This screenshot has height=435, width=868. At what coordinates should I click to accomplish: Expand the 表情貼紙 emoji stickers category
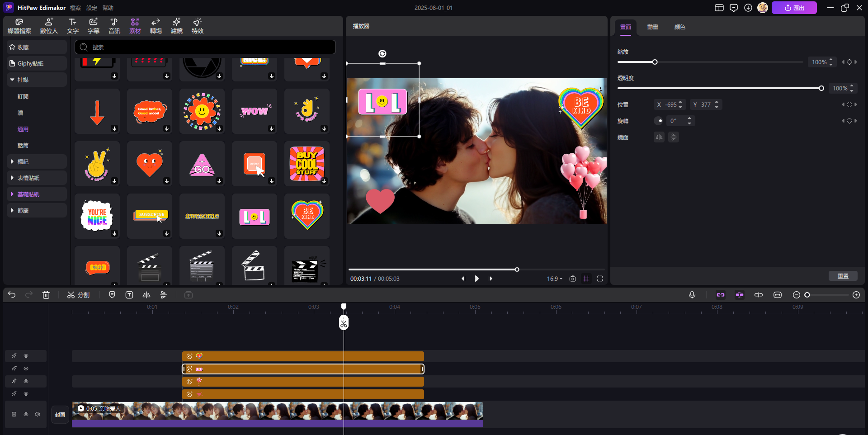pos(37,178)
